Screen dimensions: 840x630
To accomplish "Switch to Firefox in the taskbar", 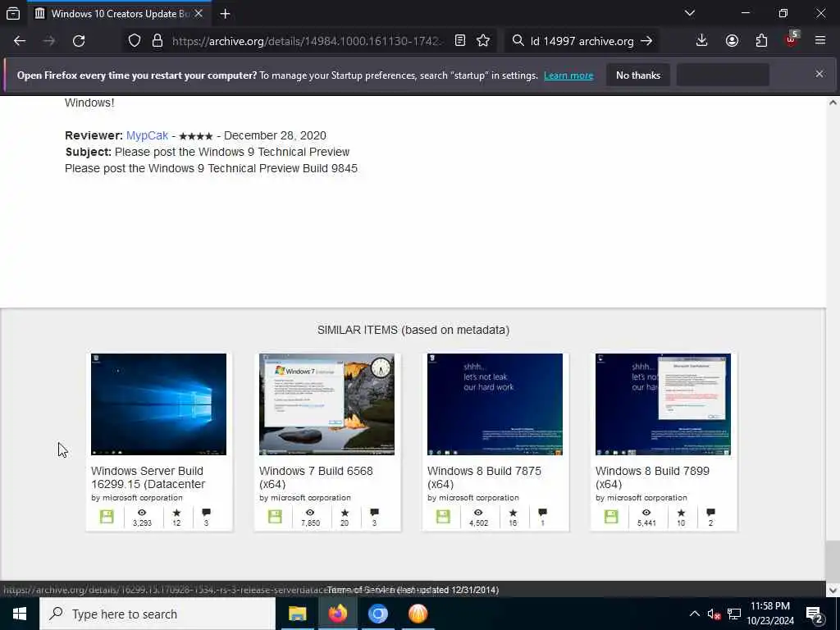I will [x=337, y=614].
